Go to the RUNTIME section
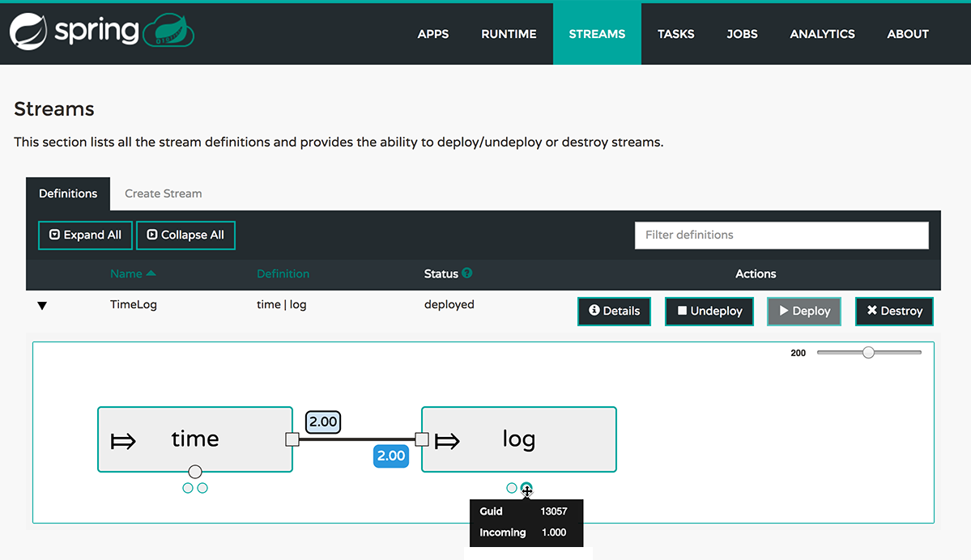The height and width of the screenshot is (560, 971). (x=509, y=34)
